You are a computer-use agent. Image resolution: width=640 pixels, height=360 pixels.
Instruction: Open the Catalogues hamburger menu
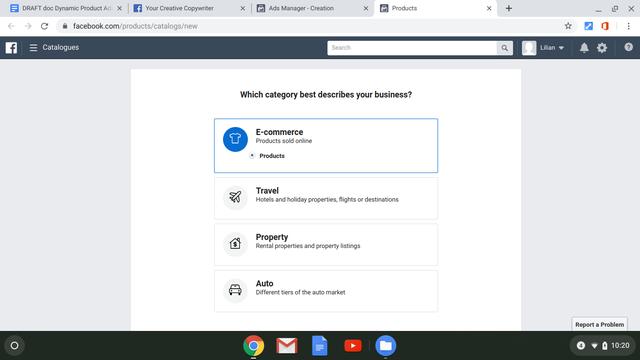click(33, 48)
